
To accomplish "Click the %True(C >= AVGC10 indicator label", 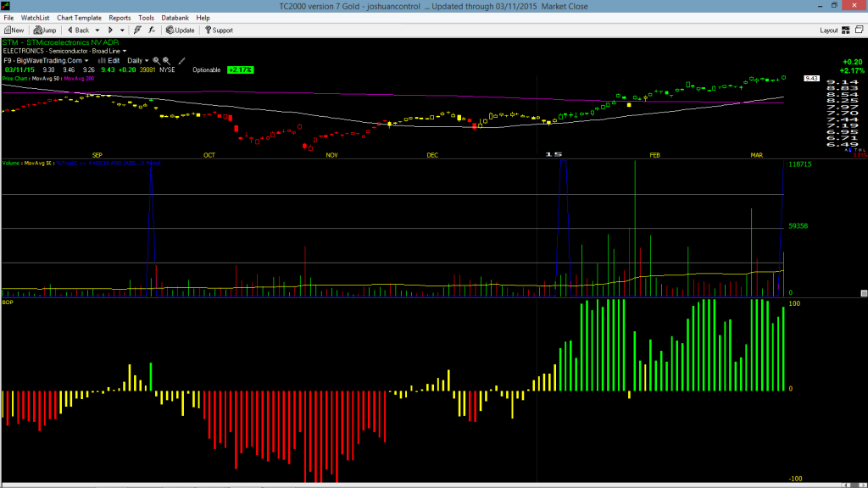I will [108, 164].
